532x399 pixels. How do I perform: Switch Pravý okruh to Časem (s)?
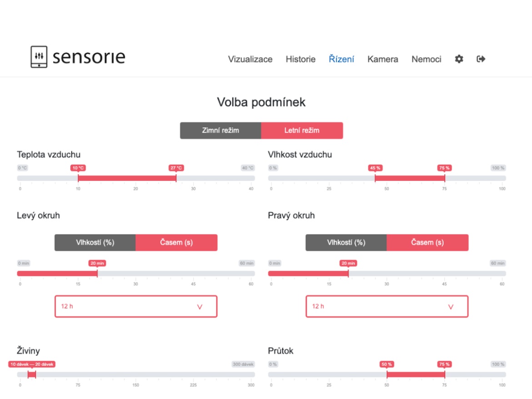(427, 243)
